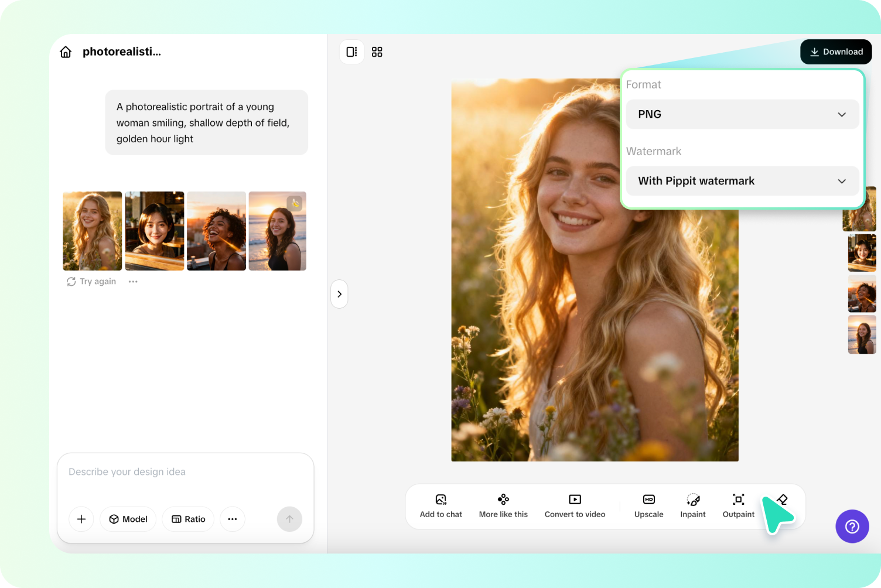Viewport: 881px width, 588px height.
Task: Click the eraser tool icon
Action: pyautogui.click(x=783, y=499)
